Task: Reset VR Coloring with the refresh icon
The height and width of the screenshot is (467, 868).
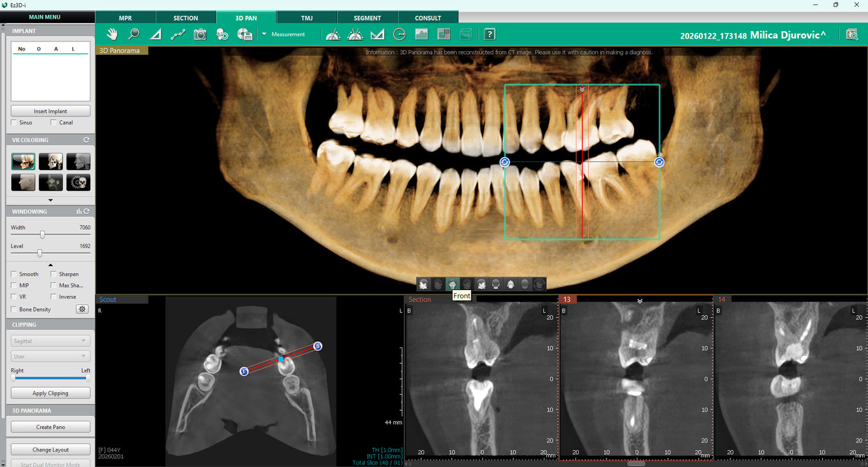Action: (87, 140)
